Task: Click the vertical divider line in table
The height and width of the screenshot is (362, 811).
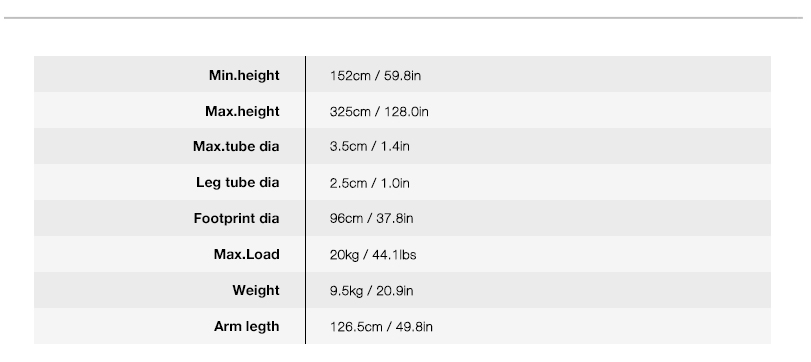Action: coord(305,200)
